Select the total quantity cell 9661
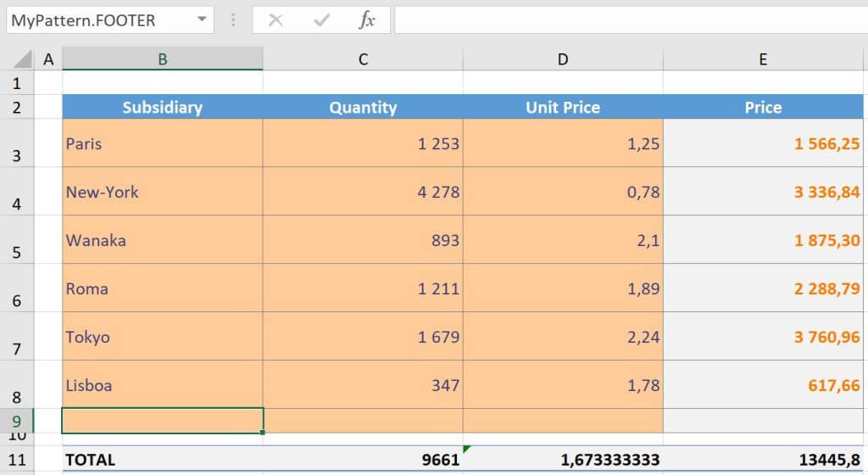868x475 pixels. coord(363,460)
